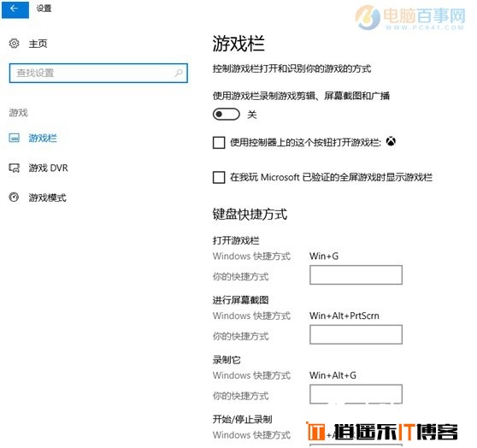Click custom shortcut field for 打开游戏栏
This screenshot has height=448, width=477.
click(x=356, y=274)
